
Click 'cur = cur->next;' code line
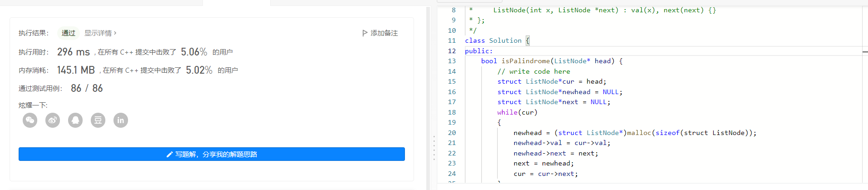point(546,174)
